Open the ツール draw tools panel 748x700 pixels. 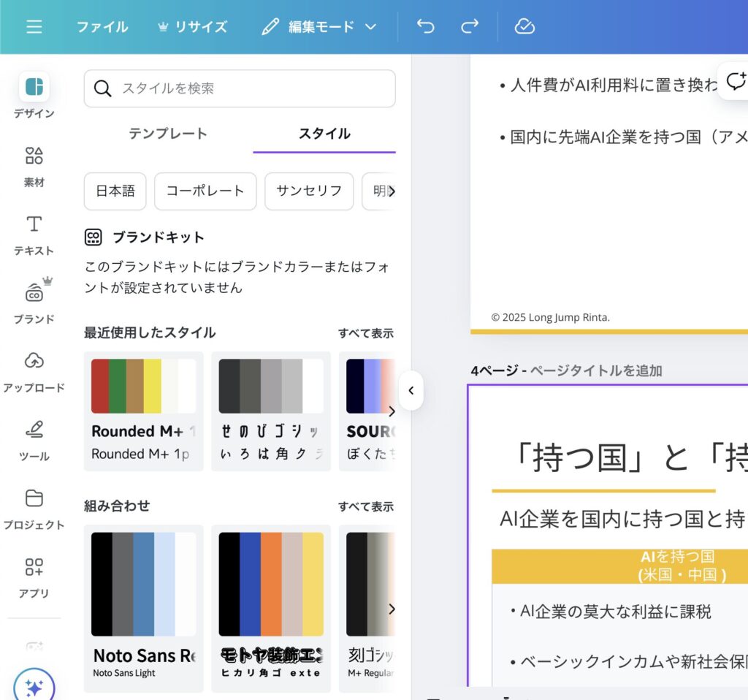(34, 440)
